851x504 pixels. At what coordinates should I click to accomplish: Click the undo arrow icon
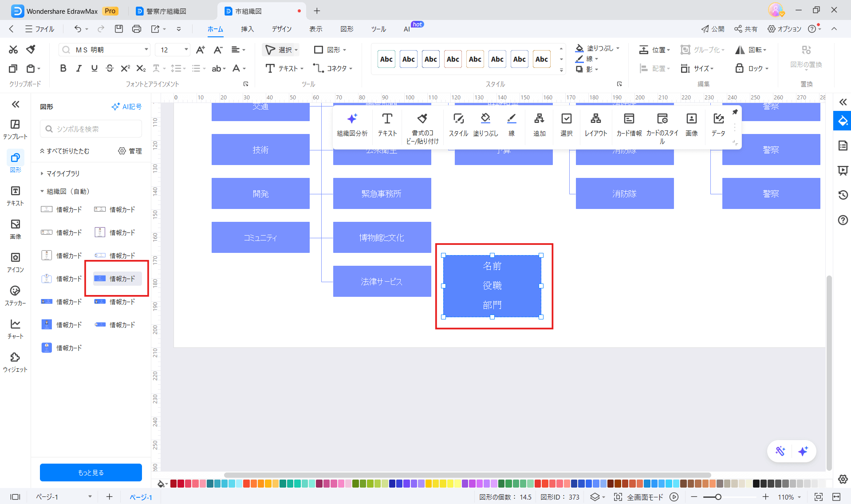coord(78,29)
